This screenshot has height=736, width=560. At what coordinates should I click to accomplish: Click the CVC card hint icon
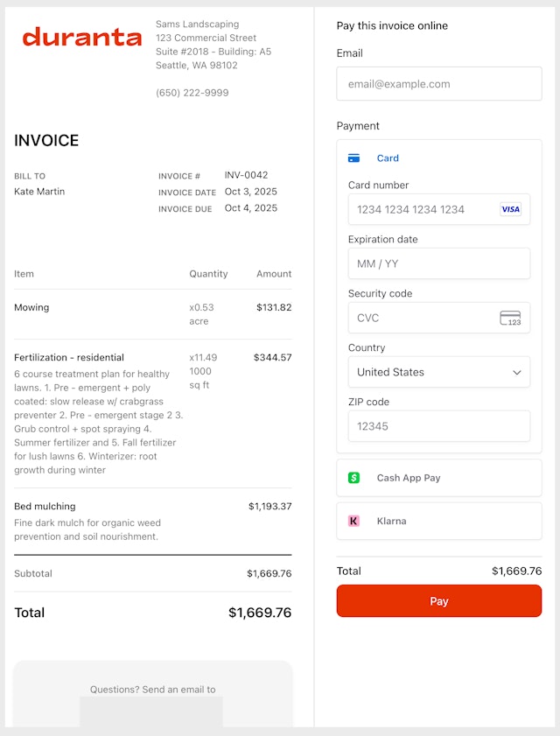pos(510,318)
